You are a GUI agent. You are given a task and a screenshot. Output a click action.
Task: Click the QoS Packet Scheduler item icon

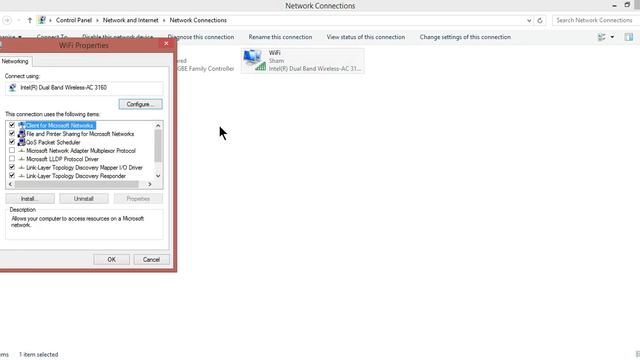click(x=22, y=142)
